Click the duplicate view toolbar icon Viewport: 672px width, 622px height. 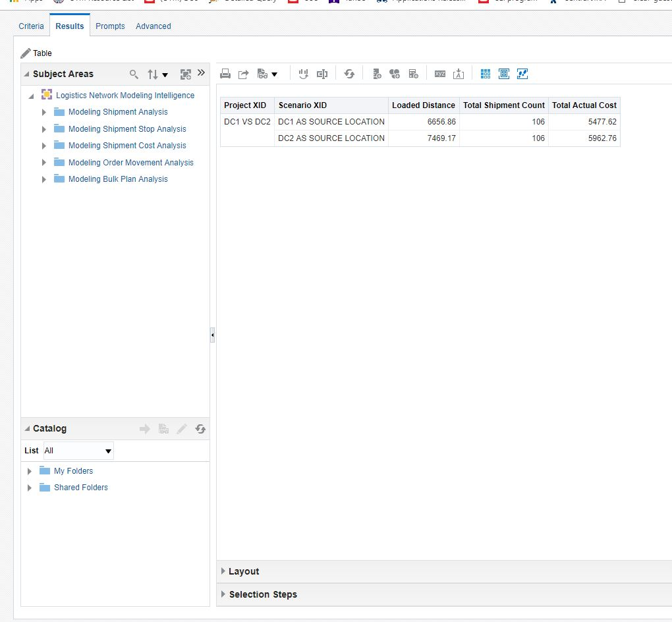[x=304, y=74]
